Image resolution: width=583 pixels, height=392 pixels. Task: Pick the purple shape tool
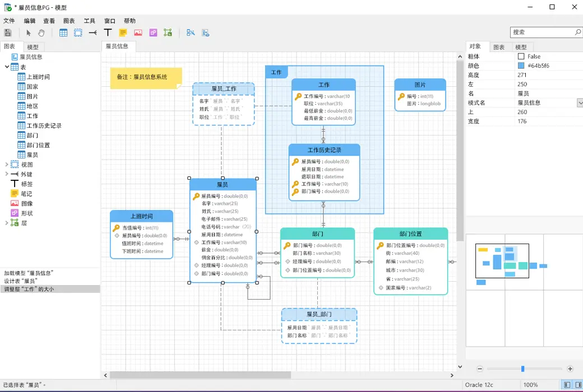153,32
